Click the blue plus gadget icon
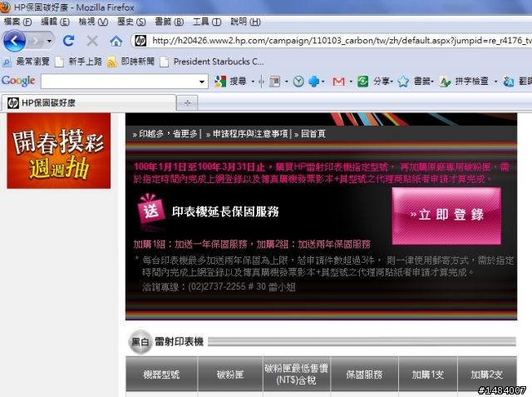This screenshot has width=532, height=397. (x=314, y=82)
